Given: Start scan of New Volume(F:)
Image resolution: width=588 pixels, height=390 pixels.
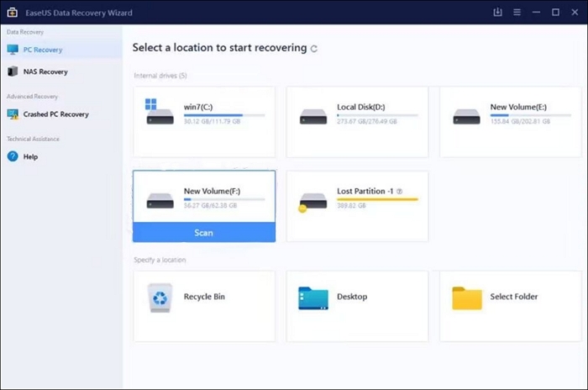Looking at the screenshot, I should pos(204,232).
